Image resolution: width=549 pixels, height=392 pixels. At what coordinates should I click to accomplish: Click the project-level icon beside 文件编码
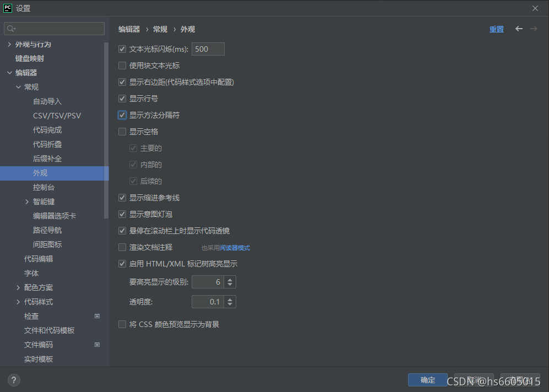[97, 345]
